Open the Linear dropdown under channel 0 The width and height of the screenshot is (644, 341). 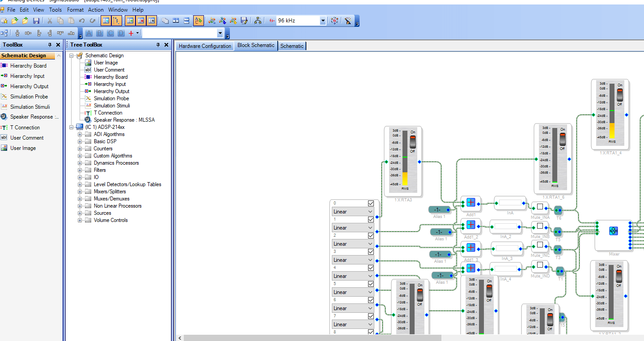[353, 211]
